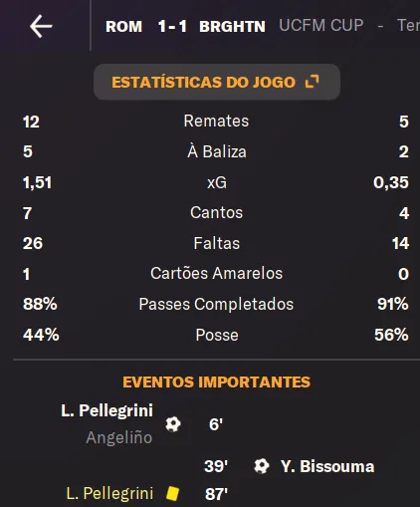Select the xG stat row
Screen dimensions: 420x507
click(216, 182)
